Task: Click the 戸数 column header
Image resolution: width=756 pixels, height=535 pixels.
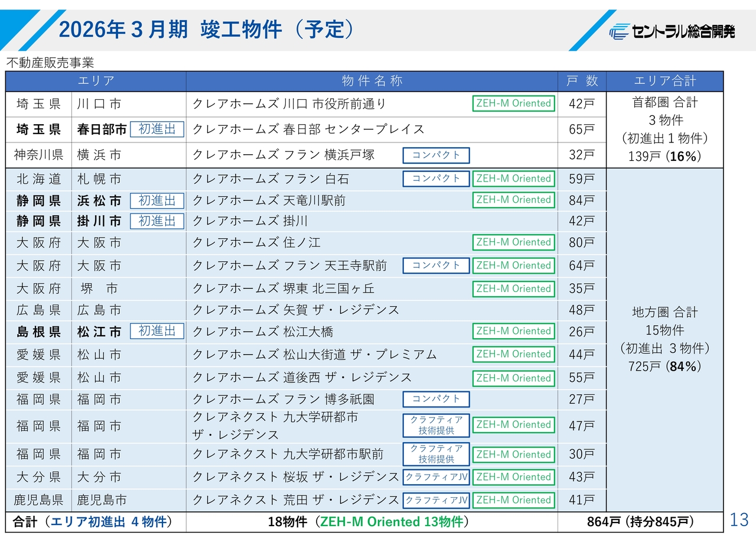Action: 582,81
